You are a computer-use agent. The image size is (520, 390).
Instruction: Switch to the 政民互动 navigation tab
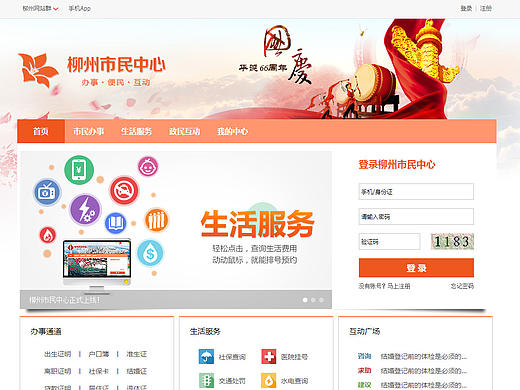(184, 131)
